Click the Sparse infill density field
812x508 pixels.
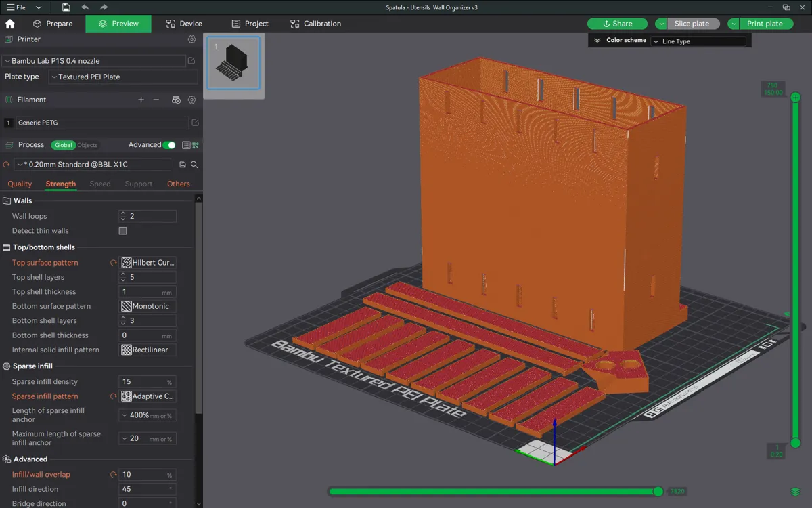point(148,382)
